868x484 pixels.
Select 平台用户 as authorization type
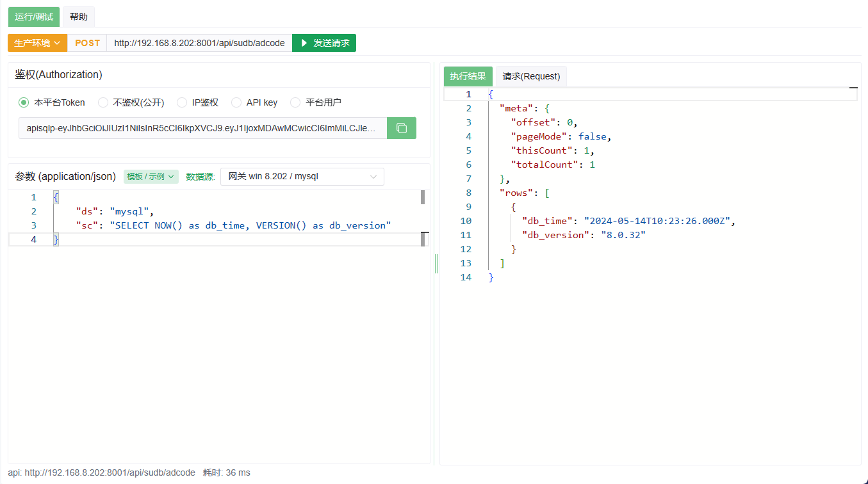(x=295, y=102)
